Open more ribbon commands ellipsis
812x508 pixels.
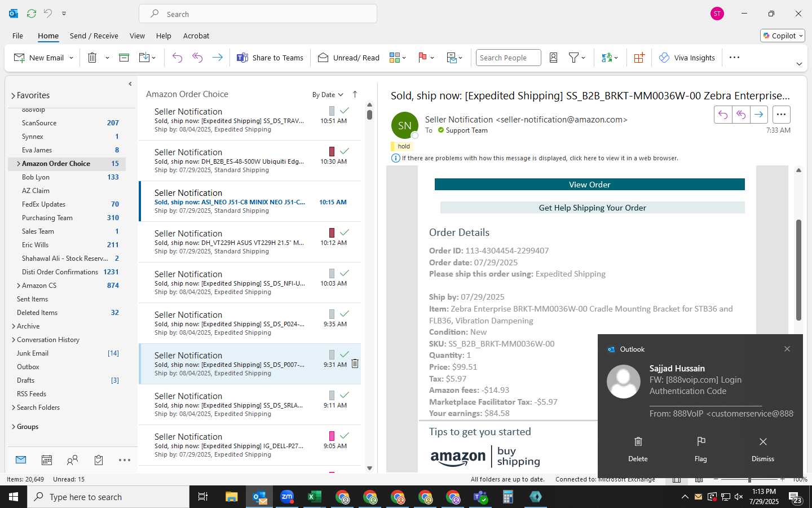[x=734, y=58]
